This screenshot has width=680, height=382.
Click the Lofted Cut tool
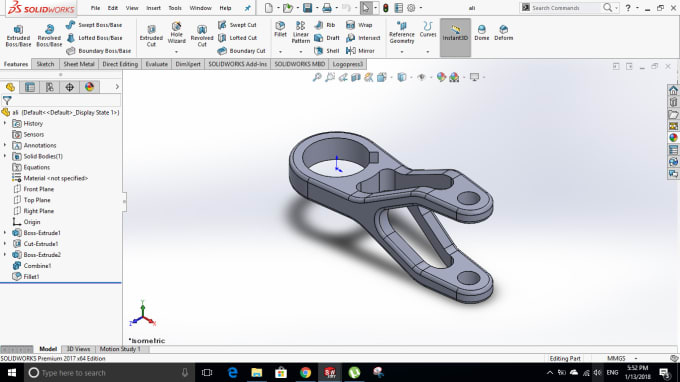click(x=237, y=38)
